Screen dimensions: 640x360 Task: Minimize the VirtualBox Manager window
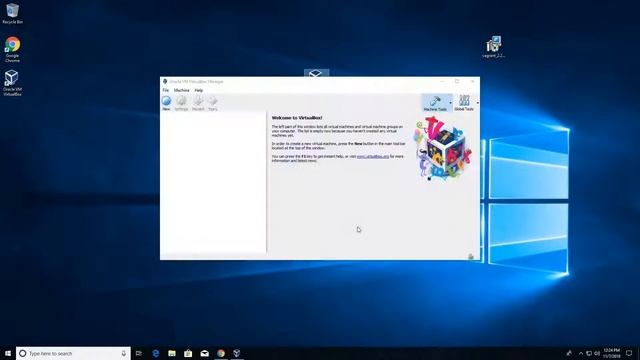click(x=442, y=82)
